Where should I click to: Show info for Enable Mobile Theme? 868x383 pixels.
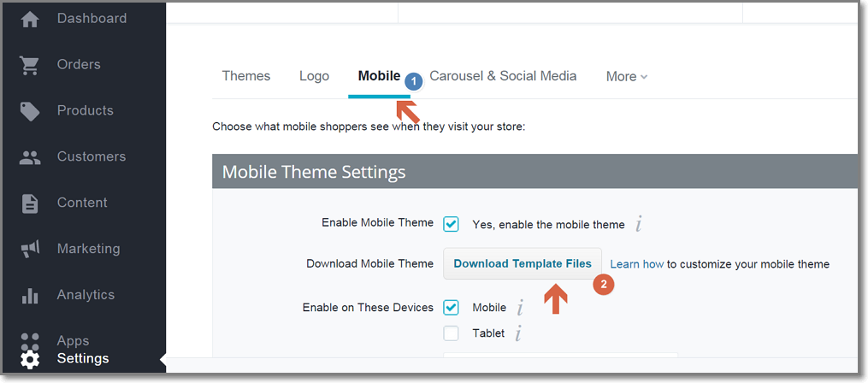[639, 225]
